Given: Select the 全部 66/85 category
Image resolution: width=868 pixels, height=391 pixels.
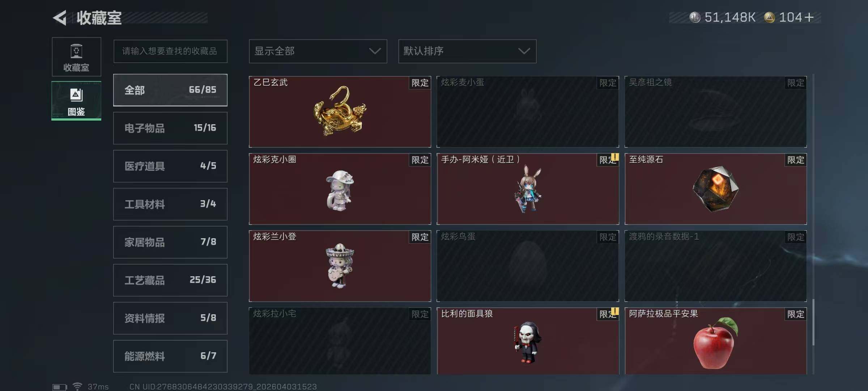Looking at the screenshot, I should pyautogui.click(x=170, y=90).
